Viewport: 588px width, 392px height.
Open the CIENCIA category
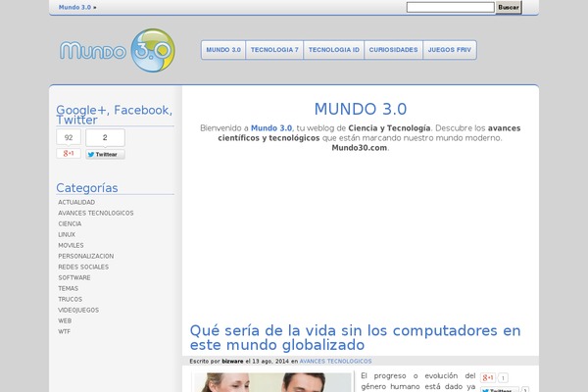pos(70,224)
